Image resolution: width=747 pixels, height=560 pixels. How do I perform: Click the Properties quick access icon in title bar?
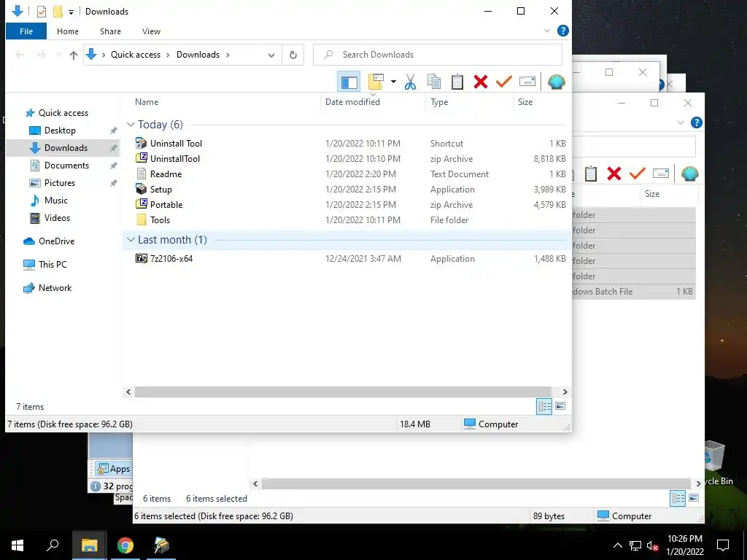tap(42, 12)
